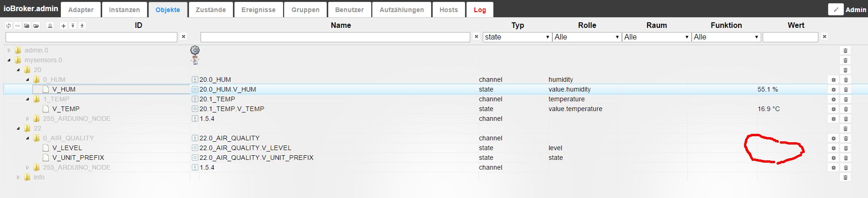This screenshot has width=868, height=198.
Task: Click the upload objects arrow icon
Action: [x=73, y=26]
